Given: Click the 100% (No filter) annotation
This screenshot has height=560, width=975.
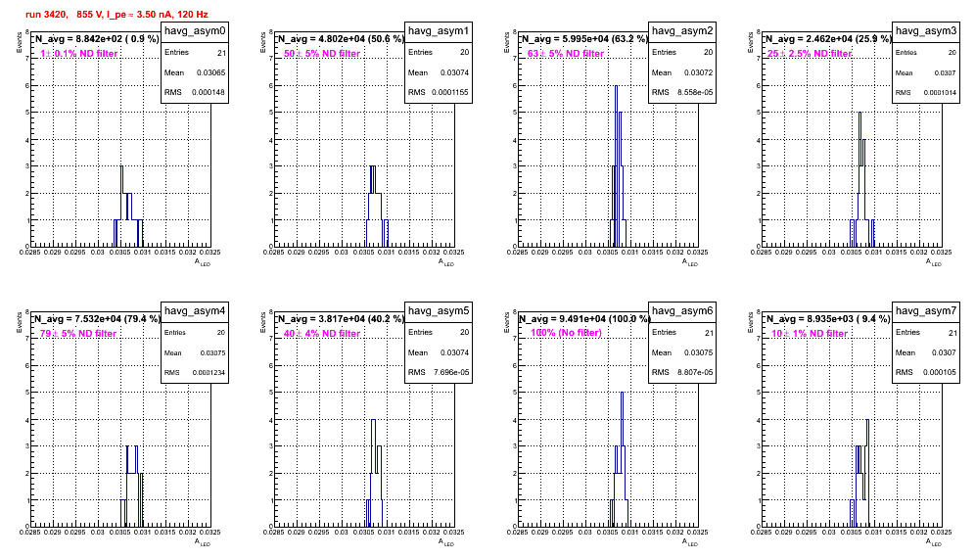Looking at the screenshot, I should [x=567, y=333].
